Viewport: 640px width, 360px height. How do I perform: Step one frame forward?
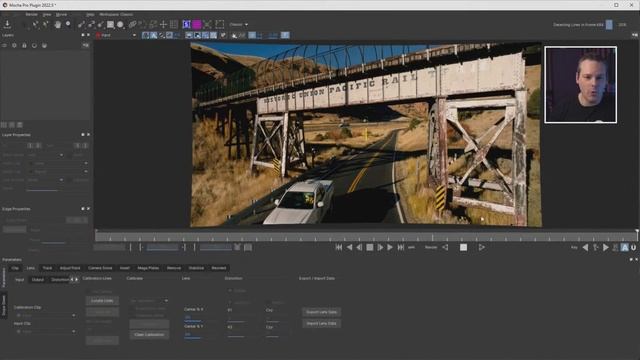click(x=380, y=247)
